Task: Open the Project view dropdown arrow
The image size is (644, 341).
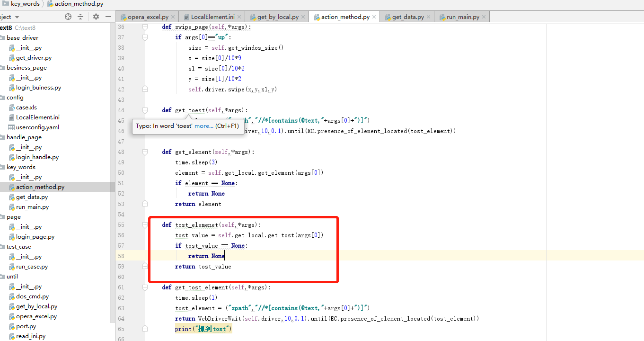Action: tap(17, 17)
